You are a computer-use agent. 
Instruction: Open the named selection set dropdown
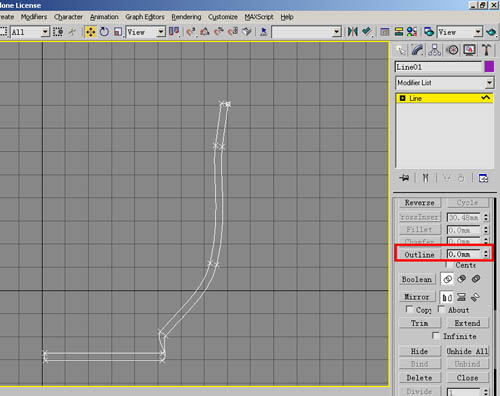point(337,32)
